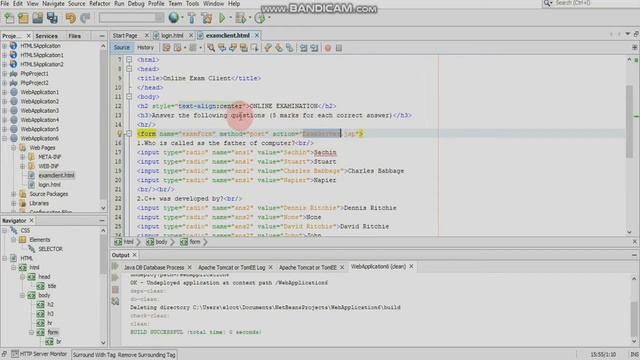
Task: Open the Start Page tab
Action: point(125,36)
